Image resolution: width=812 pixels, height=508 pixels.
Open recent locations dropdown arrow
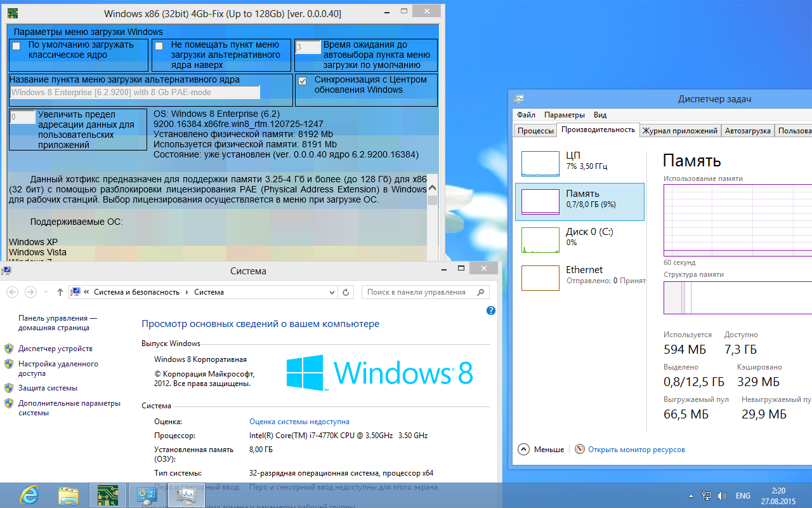click(46, 292)
